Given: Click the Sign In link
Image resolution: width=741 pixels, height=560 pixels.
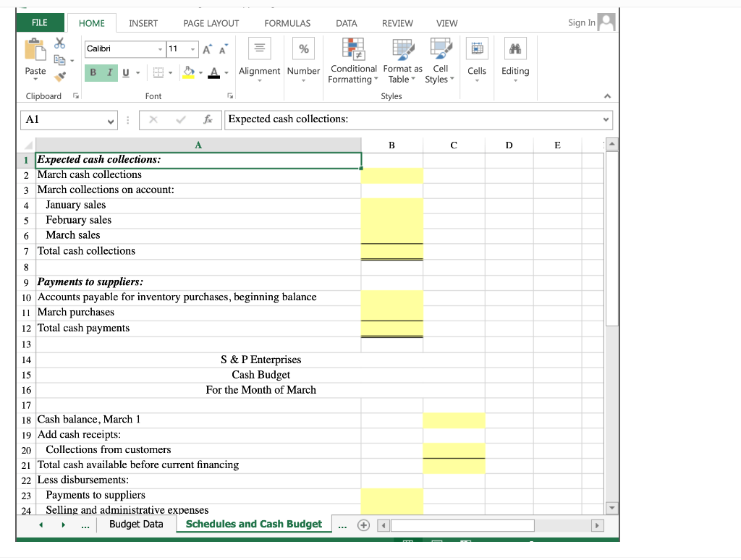Looking at the screenshot, I should click(583, 22).
